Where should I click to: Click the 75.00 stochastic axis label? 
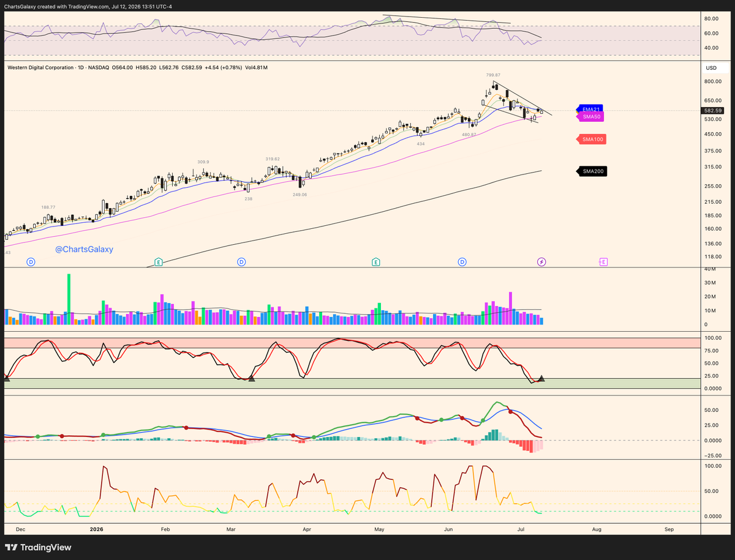712,351
